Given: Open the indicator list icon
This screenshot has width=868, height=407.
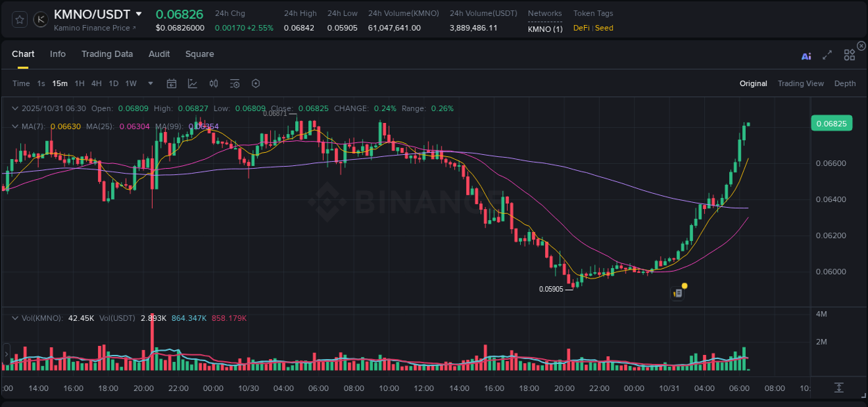Looking at the screenshot, I should pos(234,83).
